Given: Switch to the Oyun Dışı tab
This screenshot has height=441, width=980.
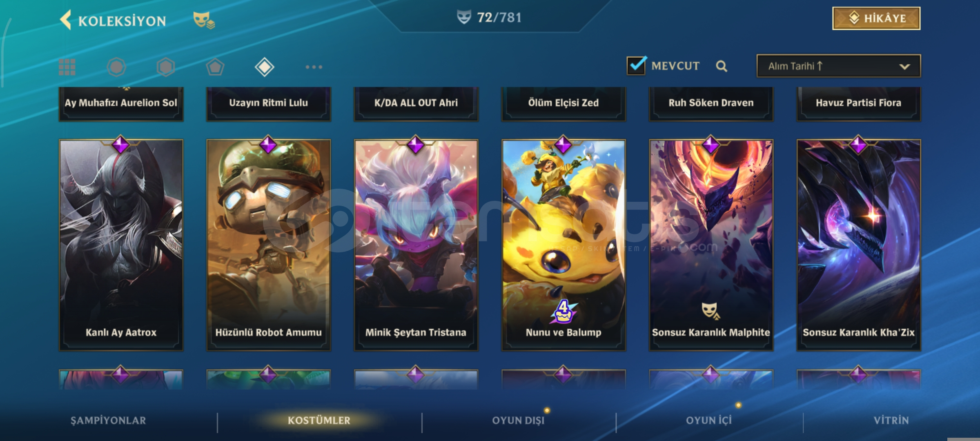Looking at the screenshot, I should click(x=518, y=421).
